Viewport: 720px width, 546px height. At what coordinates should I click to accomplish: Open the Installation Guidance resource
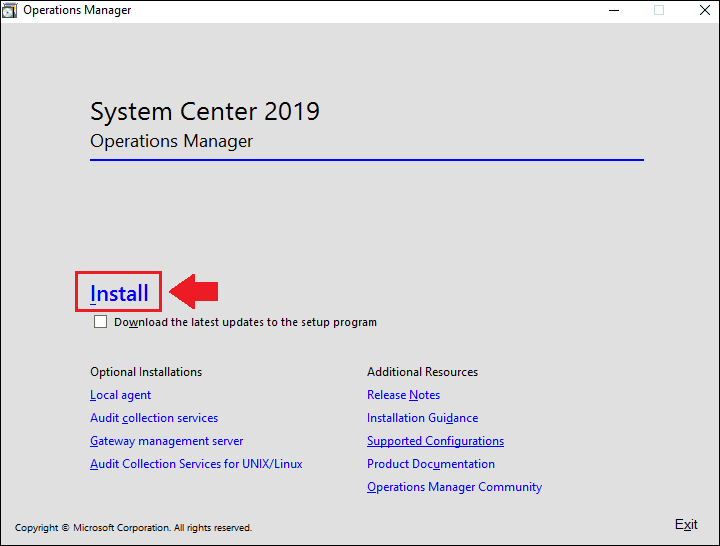422,418
